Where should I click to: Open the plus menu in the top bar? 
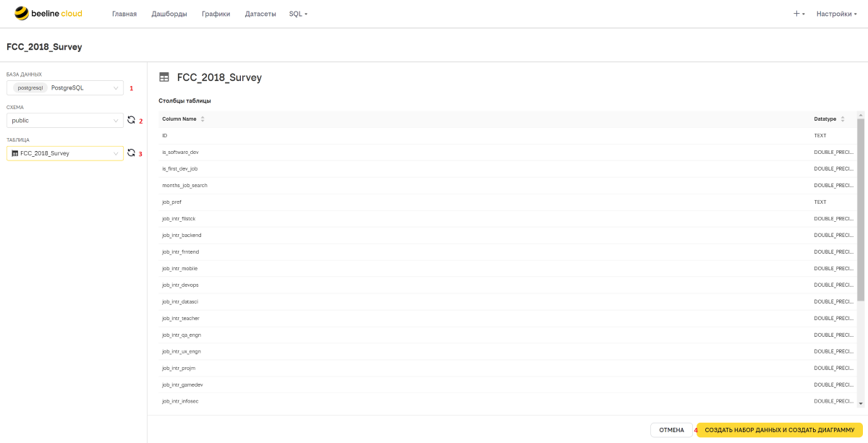[799, 14]
